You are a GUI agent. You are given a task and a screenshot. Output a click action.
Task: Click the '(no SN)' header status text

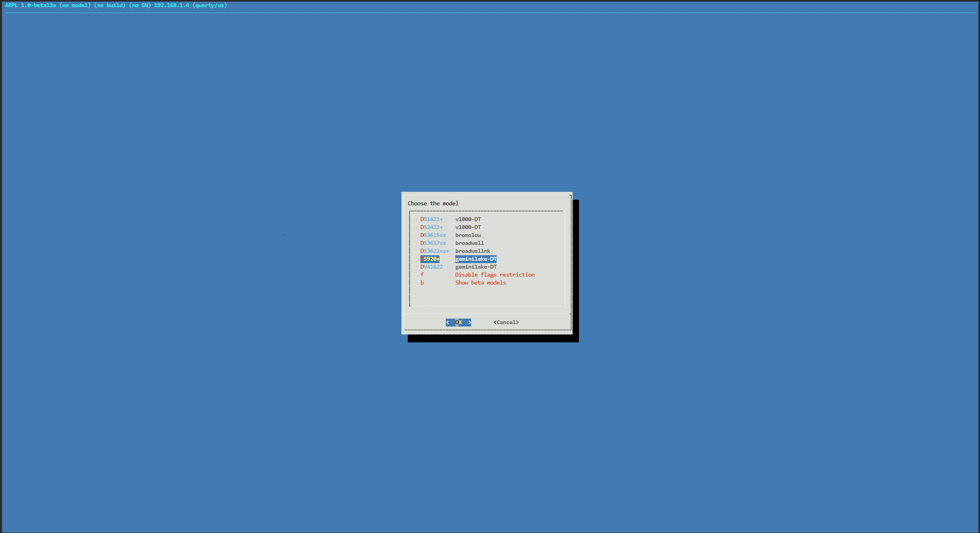click(x=140, y=5)
